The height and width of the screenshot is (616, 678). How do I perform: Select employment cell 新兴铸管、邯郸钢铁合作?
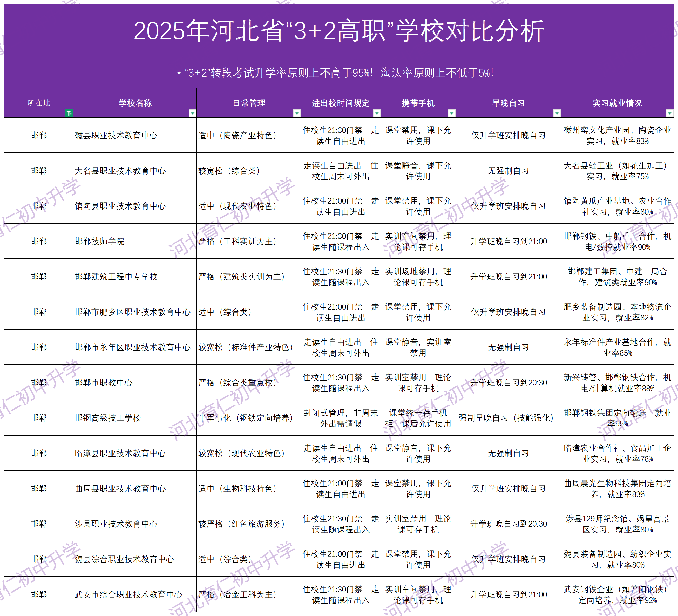(618, 383)
